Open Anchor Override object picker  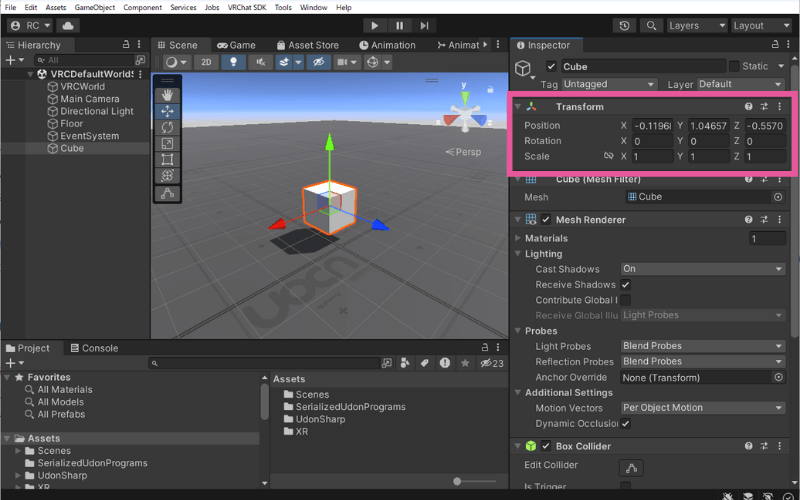click(x=779, y=378)
